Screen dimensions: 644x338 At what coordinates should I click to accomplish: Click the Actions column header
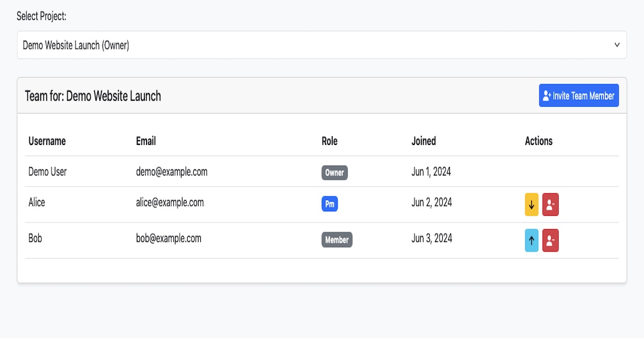click(x=538, y=141)
